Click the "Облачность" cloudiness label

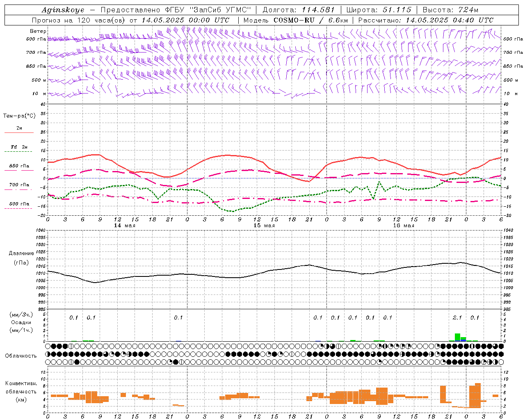21,356
